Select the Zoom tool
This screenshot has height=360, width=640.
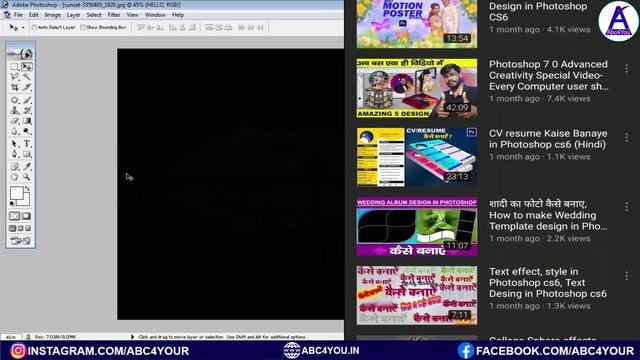pos(27,177)
